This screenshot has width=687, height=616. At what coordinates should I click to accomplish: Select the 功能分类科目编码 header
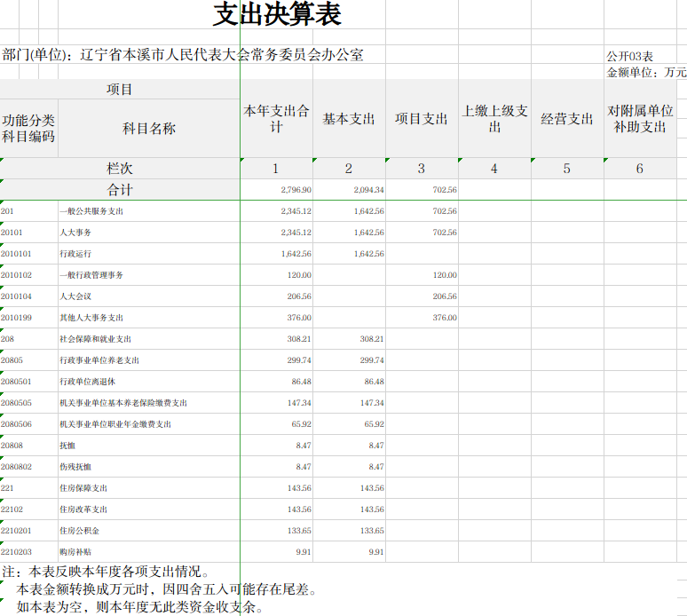coord(28,129)
